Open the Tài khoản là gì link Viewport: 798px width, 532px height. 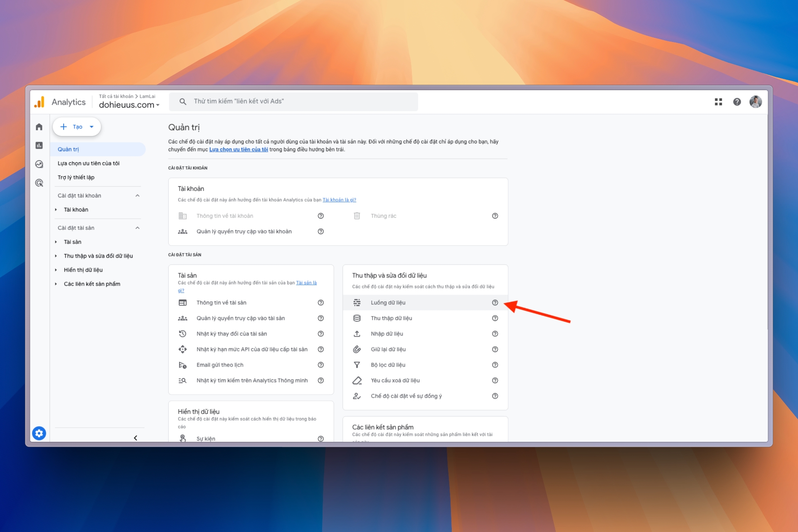click(339, 200)
